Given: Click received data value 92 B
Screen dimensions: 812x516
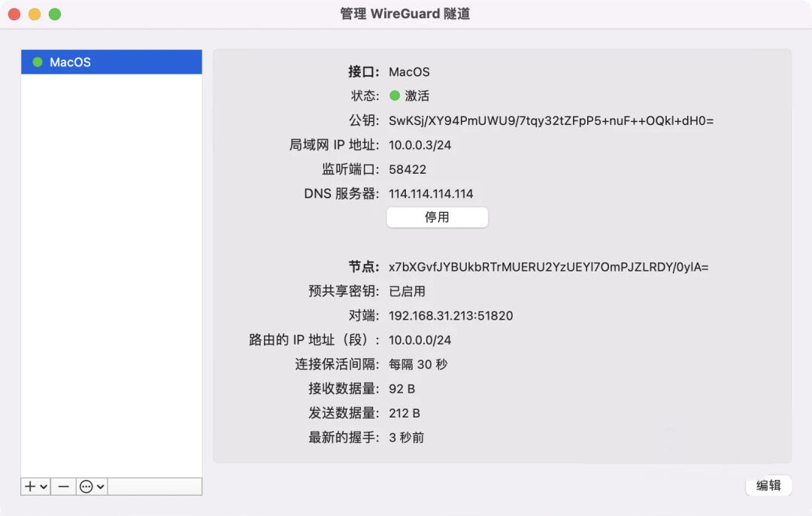Looking at the screenshot, I should [401, 389].
